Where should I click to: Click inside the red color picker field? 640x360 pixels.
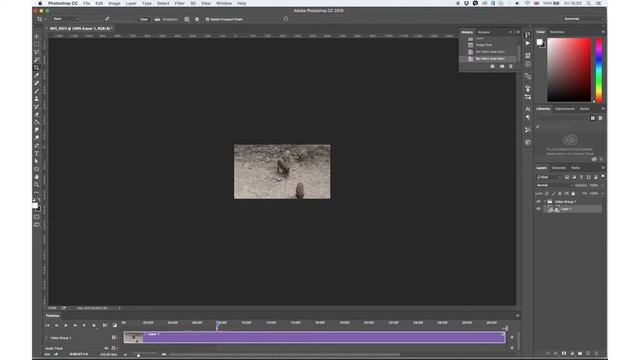(x=569, y=70)
